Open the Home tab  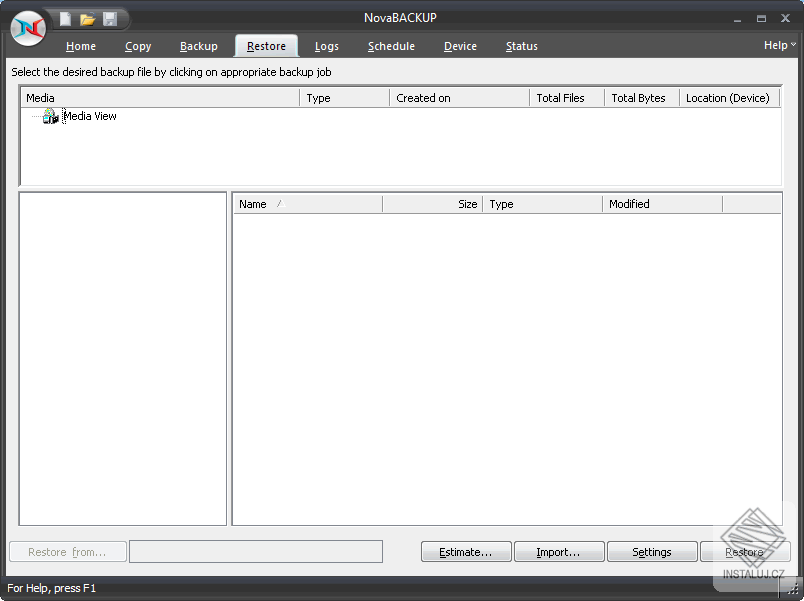[81, 46]
